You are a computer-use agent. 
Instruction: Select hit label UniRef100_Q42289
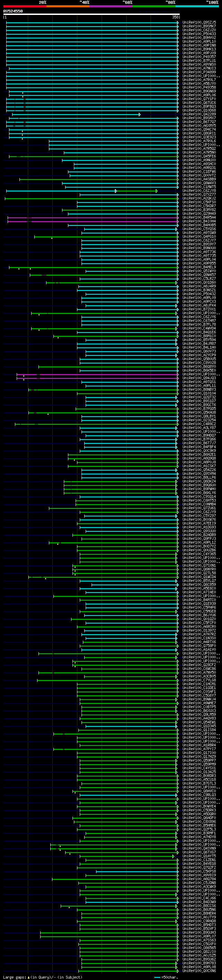point(199,114)
